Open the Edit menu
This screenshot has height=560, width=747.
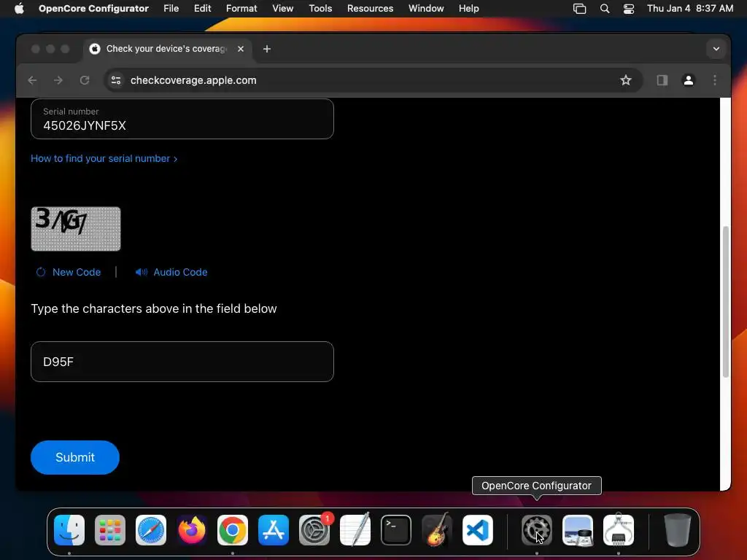point(203,8)
